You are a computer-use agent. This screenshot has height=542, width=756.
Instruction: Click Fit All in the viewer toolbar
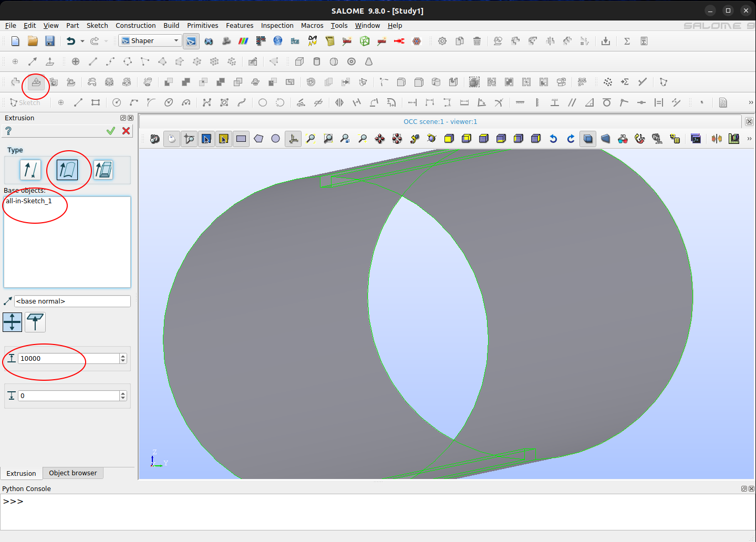(310, 139)
